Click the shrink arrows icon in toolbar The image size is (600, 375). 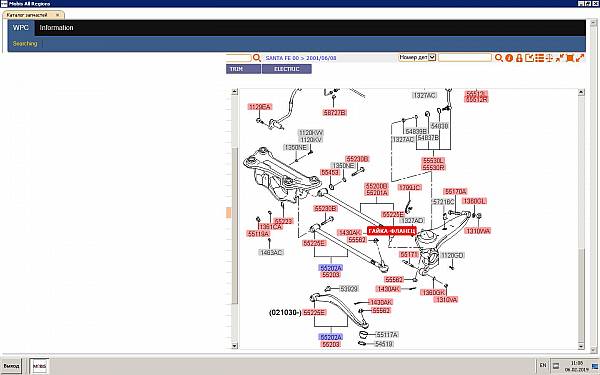[560, 58]
